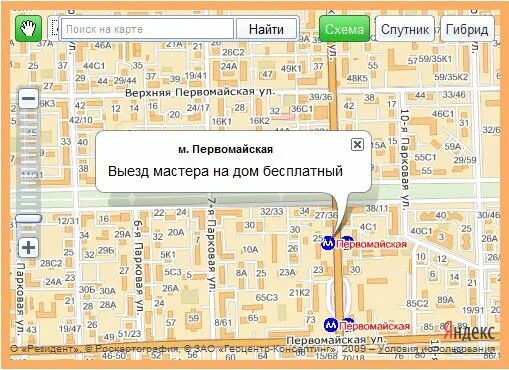Image resolution: width=509 pixels, height=370 pixels.
Task: Switch to Спутник satellite view
Action: 405,29
